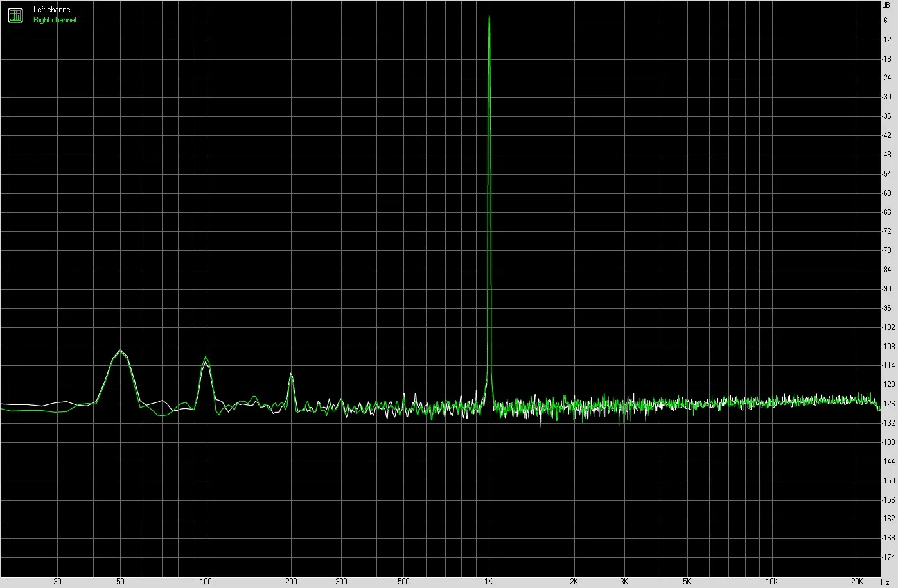Screen dimensions: 898x588
Task: Click the spectrum graph icon in the legend
Action: coord(15,15)
